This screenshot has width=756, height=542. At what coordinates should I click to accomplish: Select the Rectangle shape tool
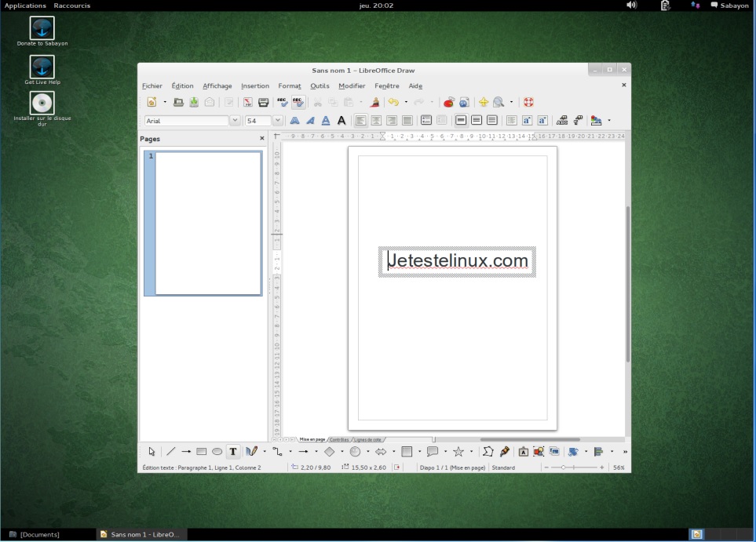202,452
